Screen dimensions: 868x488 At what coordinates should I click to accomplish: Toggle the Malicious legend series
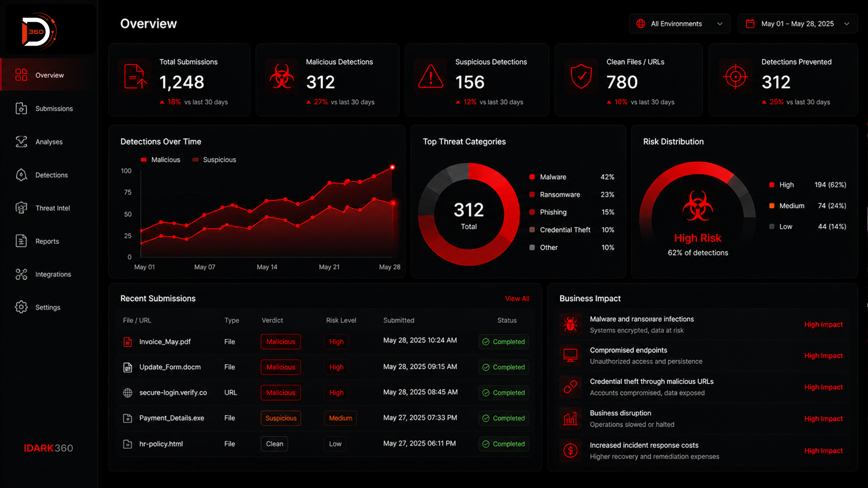(160, 160)
